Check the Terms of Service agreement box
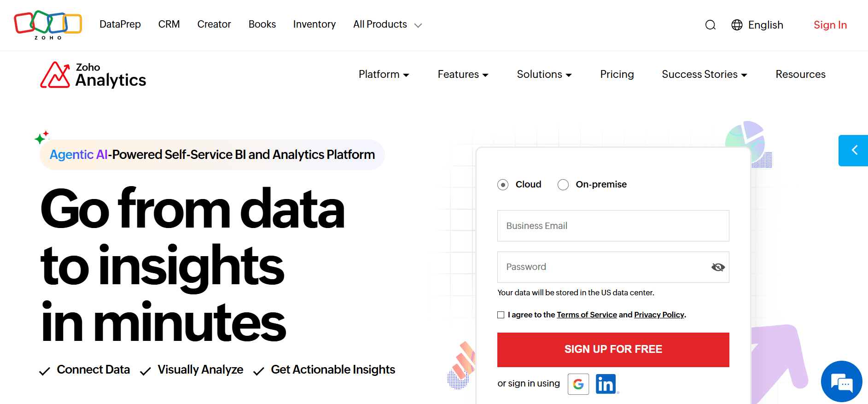 [x=501, y=315]
